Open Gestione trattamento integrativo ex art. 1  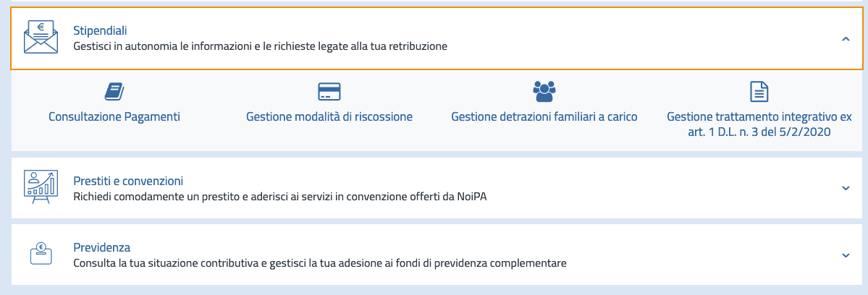point(759,124)
